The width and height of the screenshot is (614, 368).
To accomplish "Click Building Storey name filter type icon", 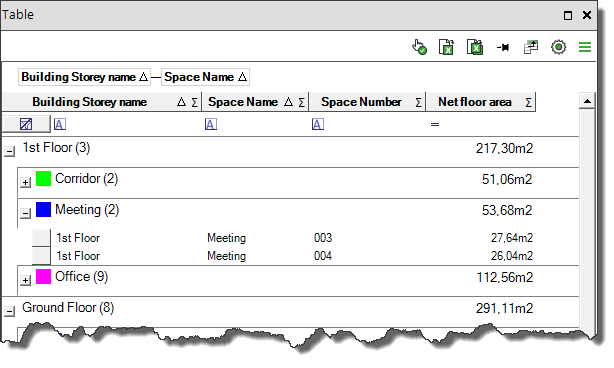I will [x=60, y=124].
